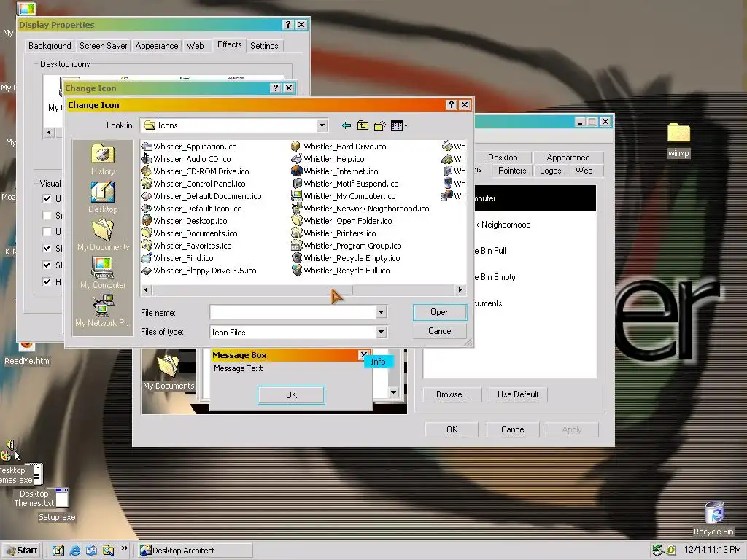Open Desktop tab in Desktop Architect
Viewport: 747px width, 560px height.
(x=503, y=157)
